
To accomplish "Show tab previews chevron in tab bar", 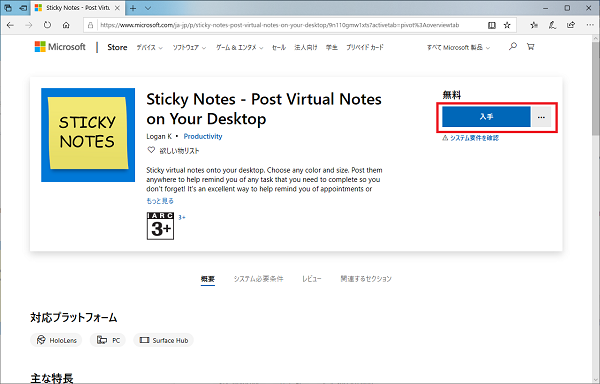I will pos(148,8).
